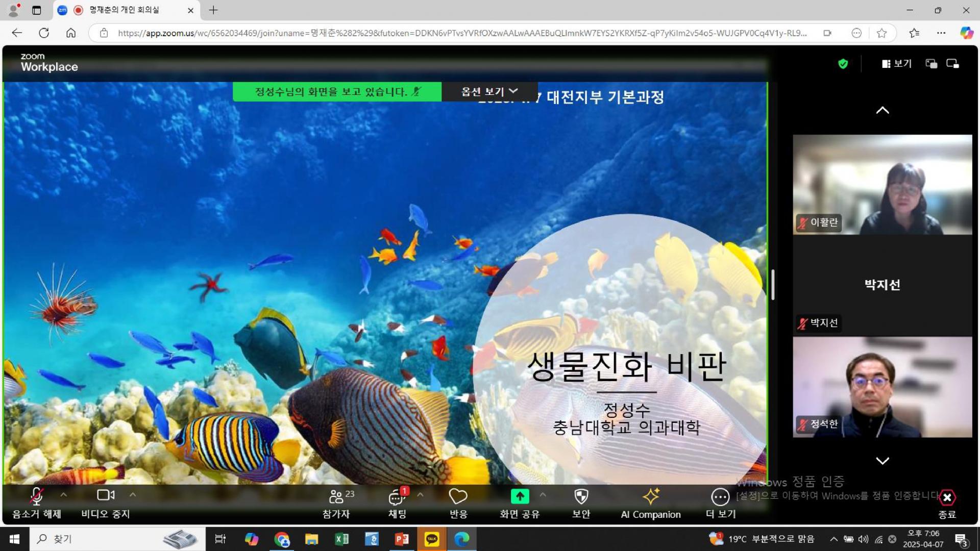Image resolution: width=980 pixels, height=551 pixels.
Task: Open Excel from the taskbar
Action: (x=341, y=539)
